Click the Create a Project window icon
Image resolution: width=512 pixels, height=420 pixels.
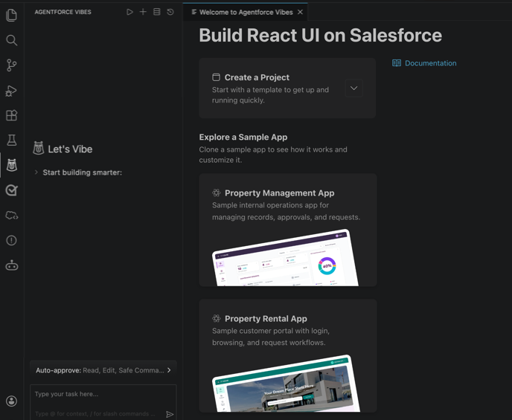pyautogui.click(x=216, y=77)
